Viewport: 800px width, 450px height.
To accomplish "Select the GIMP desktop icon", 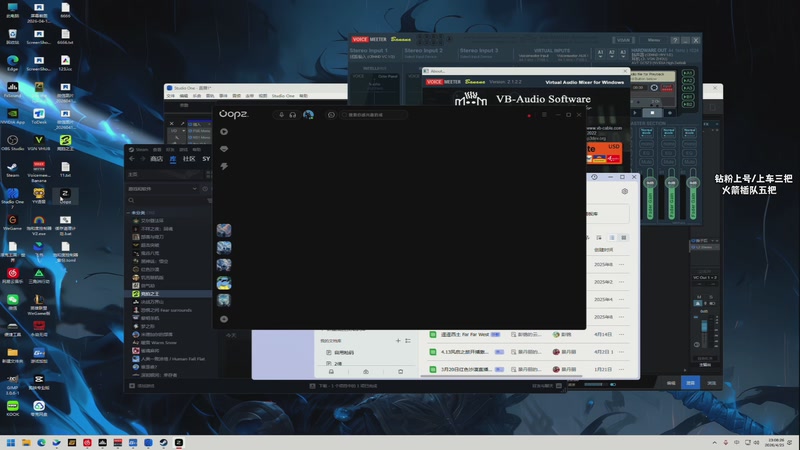I will click(13, 384).
